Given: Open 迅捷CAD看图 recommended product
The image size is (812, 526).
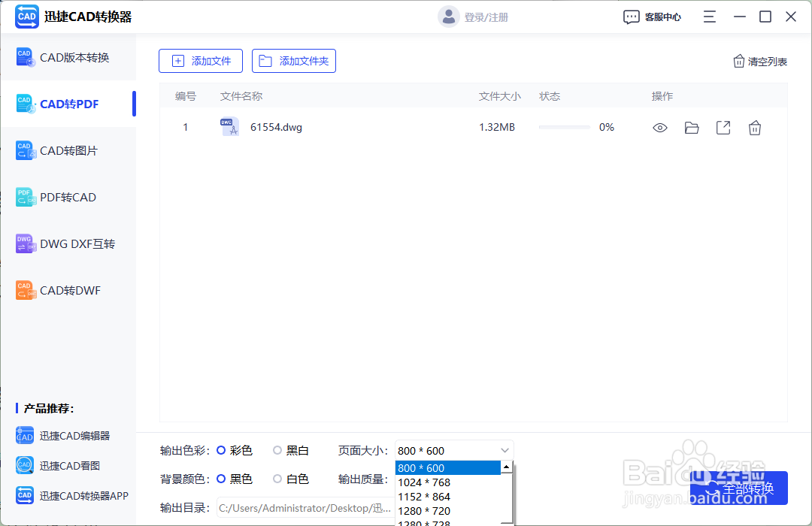Looking at the screenshot, I should [57, 466].
